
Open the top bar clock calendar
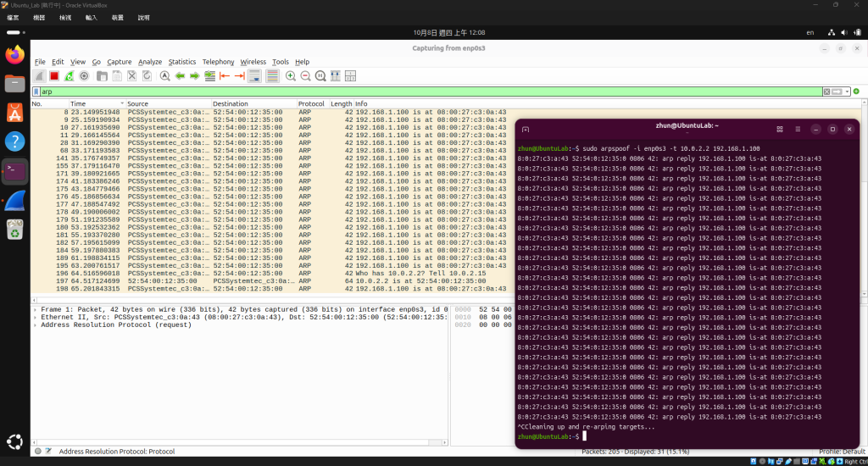pyautogui.click(x=449, y=33)
